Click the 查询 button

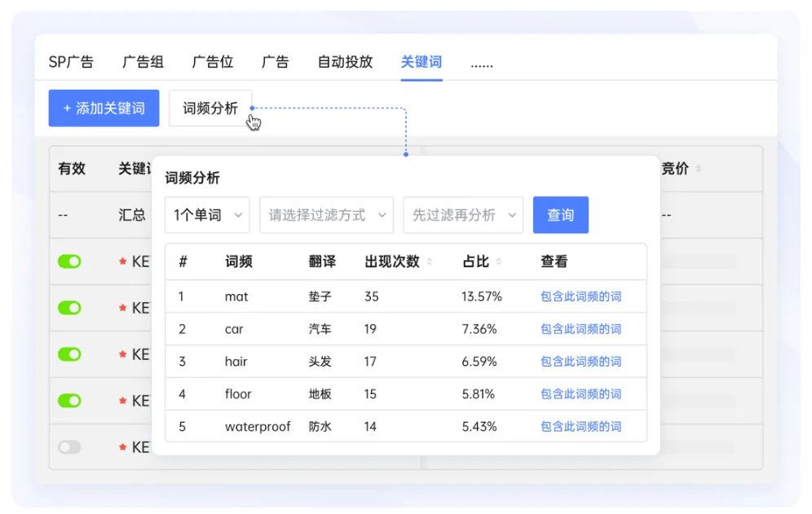coord(561,215)
